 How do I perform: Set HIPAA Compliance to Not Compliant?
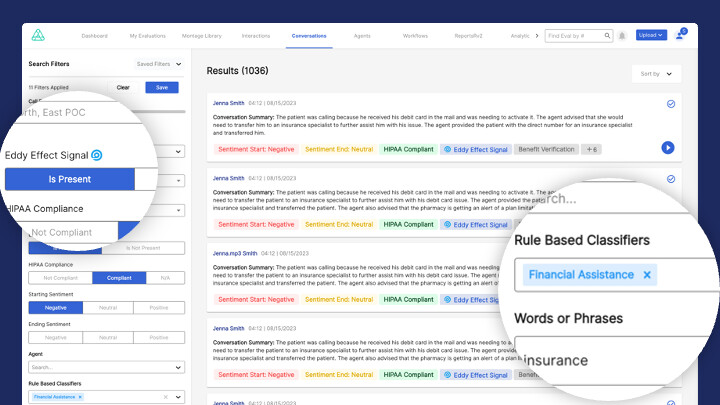(x=61, y=278)
